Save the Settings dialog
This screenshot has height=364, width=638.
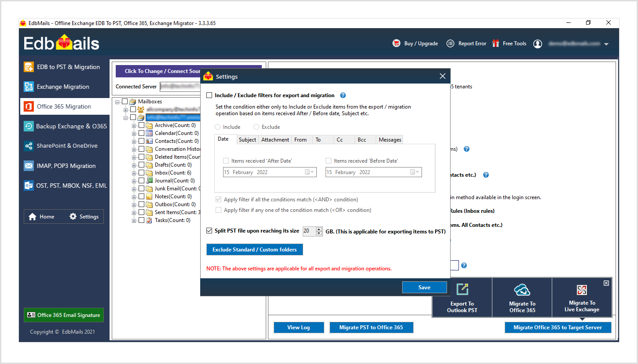[424, 288]
